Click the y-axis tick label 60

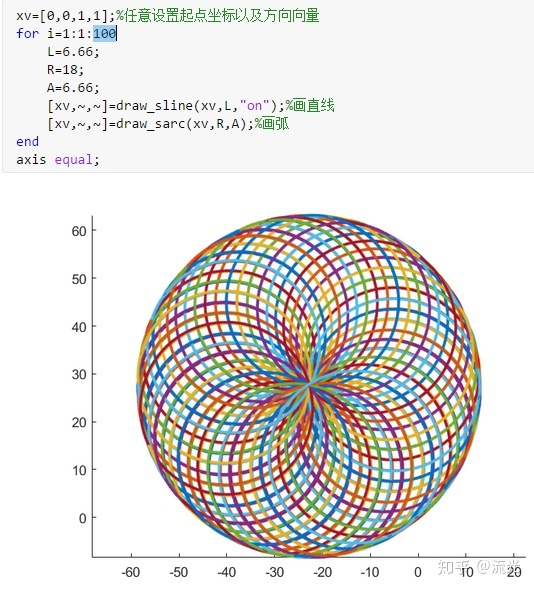[79, 231]
